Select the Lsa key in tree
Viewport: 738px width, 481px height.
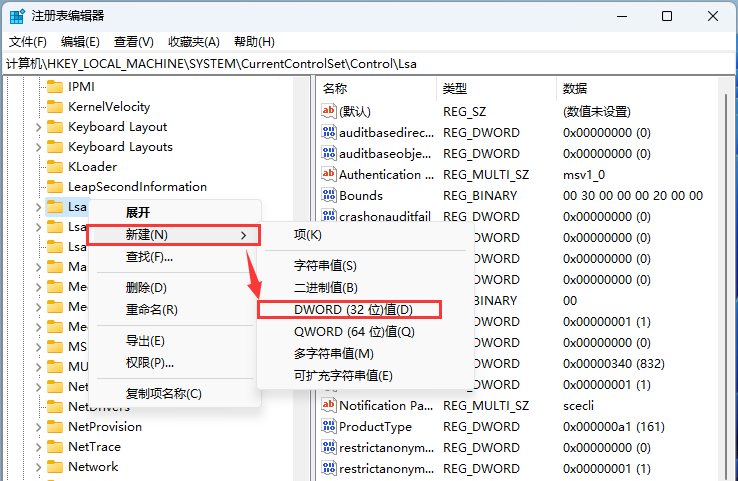pyautogui.click(x=77, y=207)
